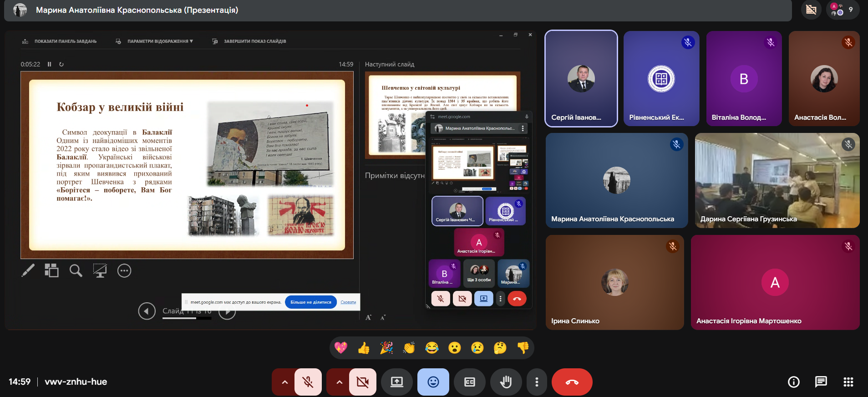Click the Більше не ділитися button

coord(311,302)
